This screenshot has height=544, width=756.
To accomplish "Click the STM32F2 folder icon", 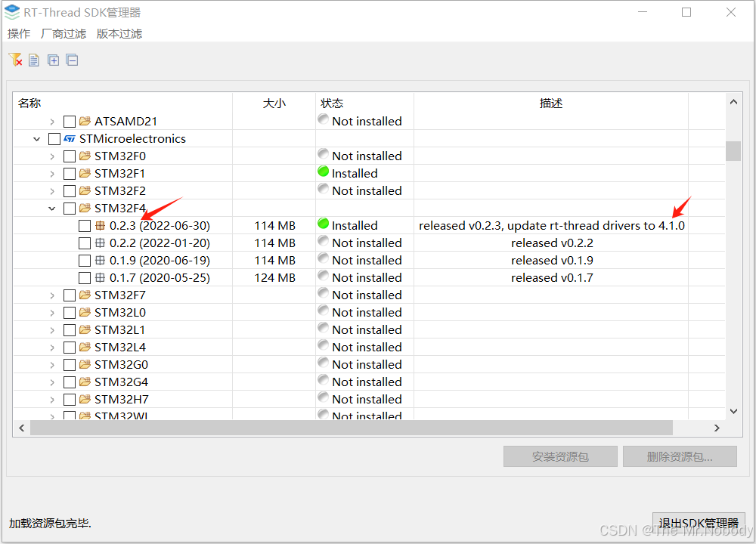I will pos(85,190).
